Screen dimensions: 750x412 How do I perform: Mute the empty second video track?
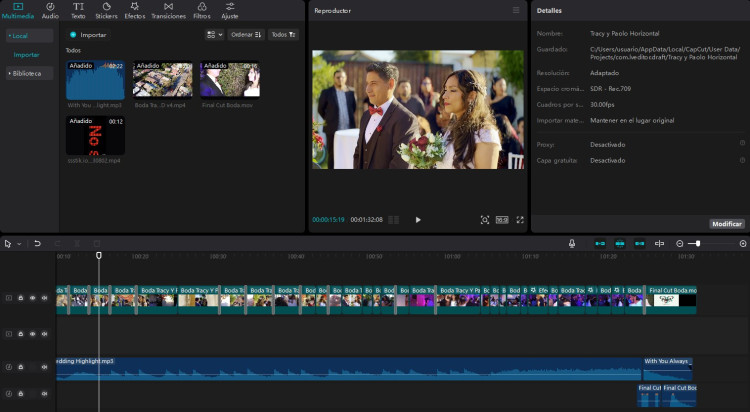pyautogui.click(x=44, y=334)
